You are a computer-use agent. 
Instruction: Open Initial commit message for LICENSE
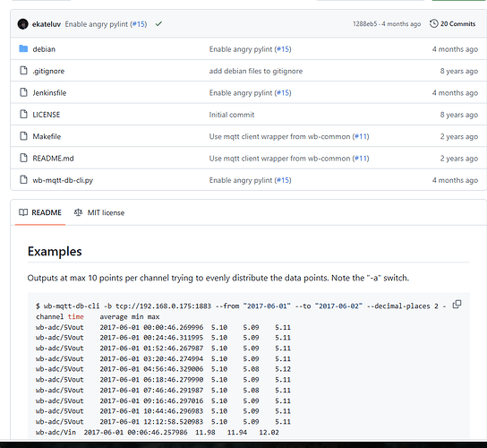232,115
